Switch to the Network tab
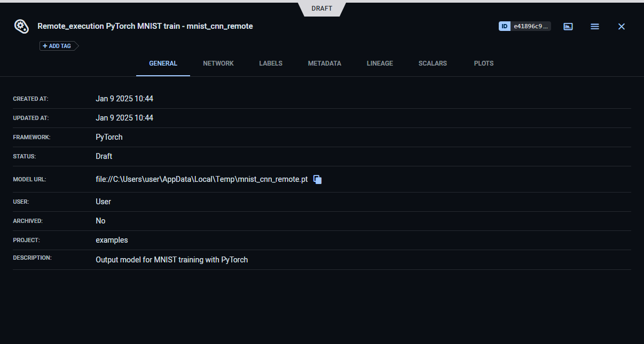644x344 pixels. pyautogui.click(x=218, y=63)
